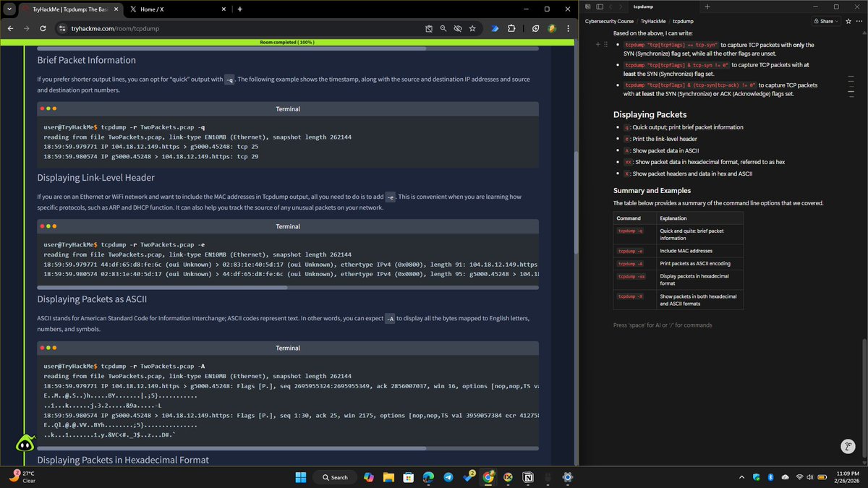Screen dimensions: 868x488
Task: Open Telegram from taskbar
Action: pos(448,477)
